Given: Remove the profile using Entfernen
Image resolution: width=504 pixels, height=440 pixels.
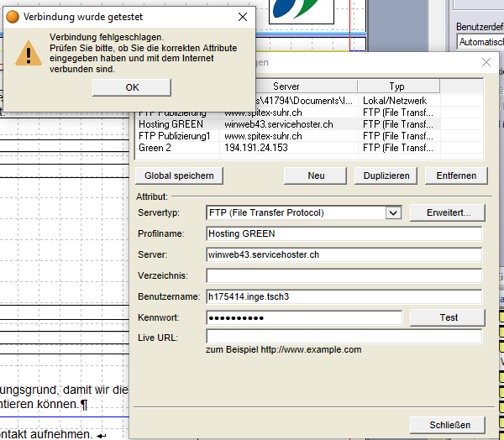Looking at the screenshot, I should coord(456,175).
